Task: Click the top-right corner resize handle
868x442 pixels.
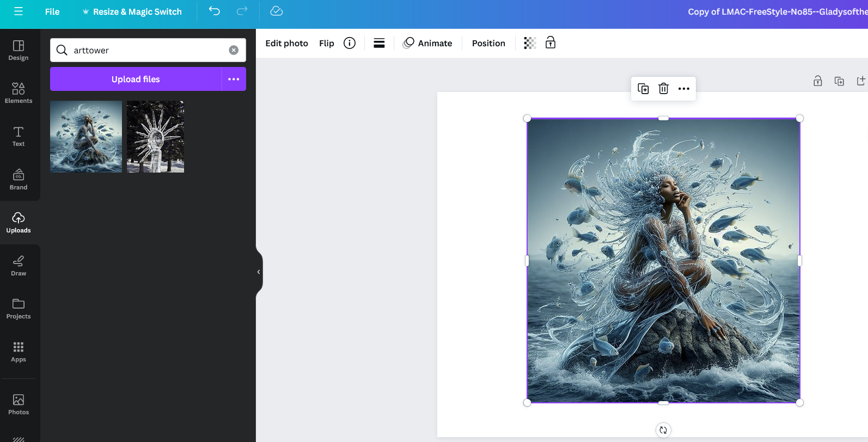Action: 800,118
